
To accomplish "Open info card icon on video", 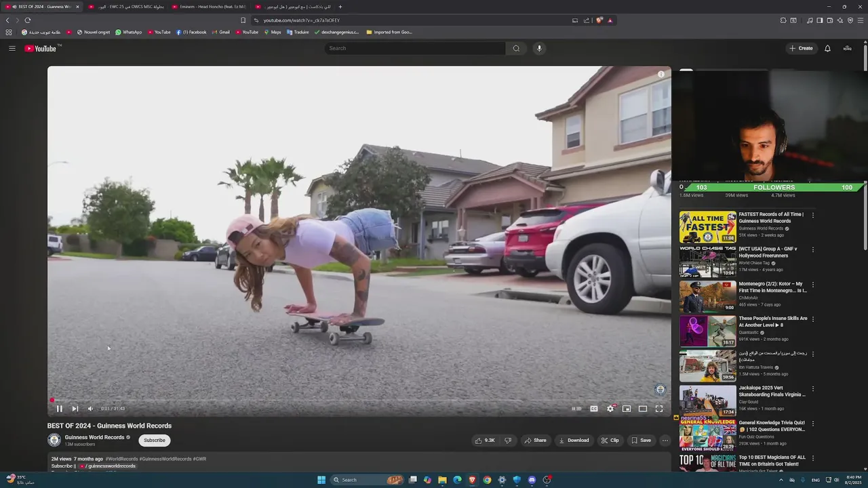I will point(661,75).
